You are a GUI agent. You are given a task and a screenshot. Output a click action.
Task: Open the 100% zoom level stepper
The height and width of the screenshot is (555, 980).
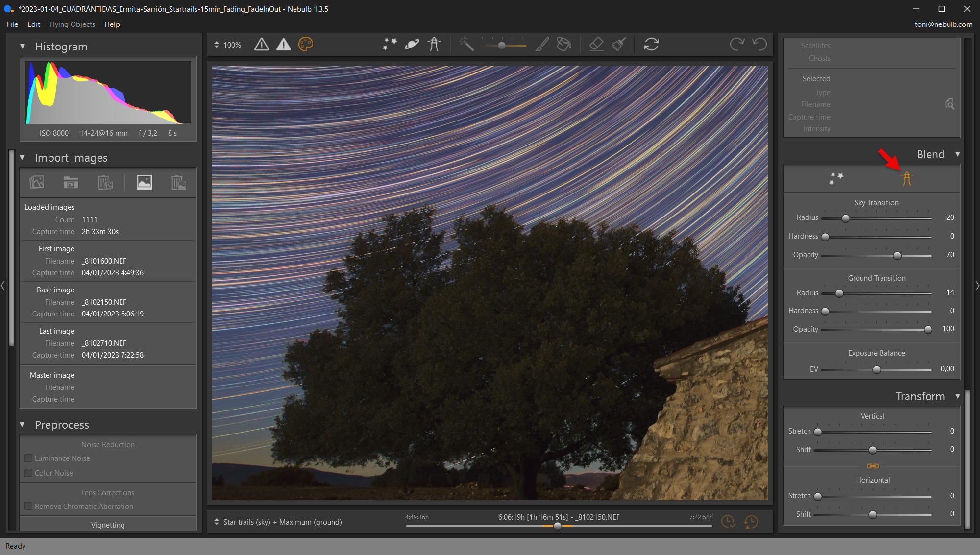pyautogui.click(x=216, y=45)
